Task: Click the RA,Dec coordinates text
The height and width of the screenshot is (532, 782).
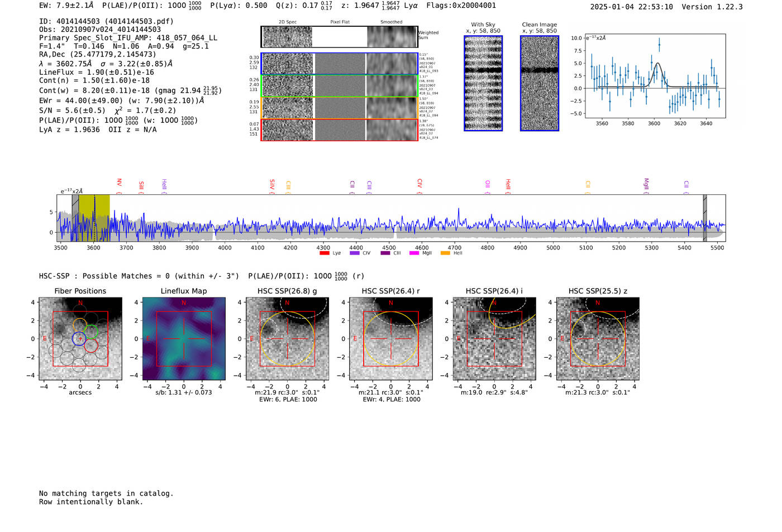Action: (98, 54)
